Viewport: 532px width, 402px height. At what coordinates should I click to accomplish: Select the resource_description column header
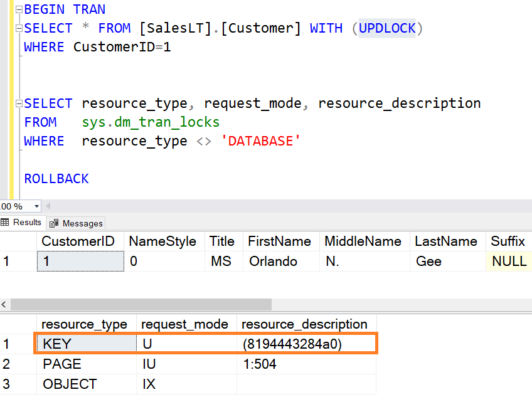tap(306, 324)
